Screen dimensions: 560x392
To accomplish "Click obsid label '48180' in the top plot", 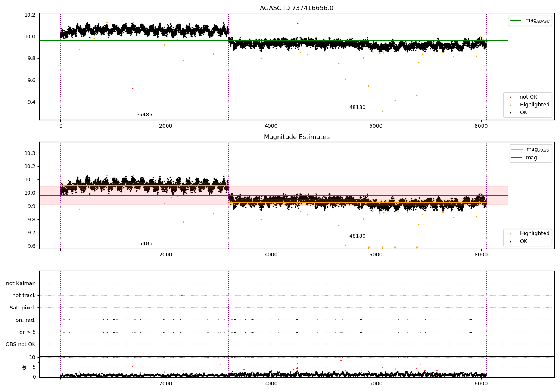I will click(x=357, y=108).
